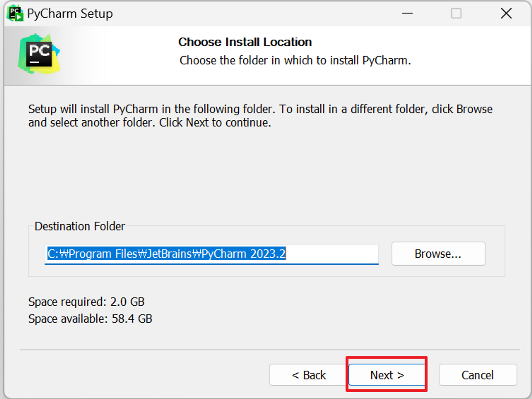Click the Destination Folder group label
This screenshot has width=532, height=399.
tap(80, 226)
